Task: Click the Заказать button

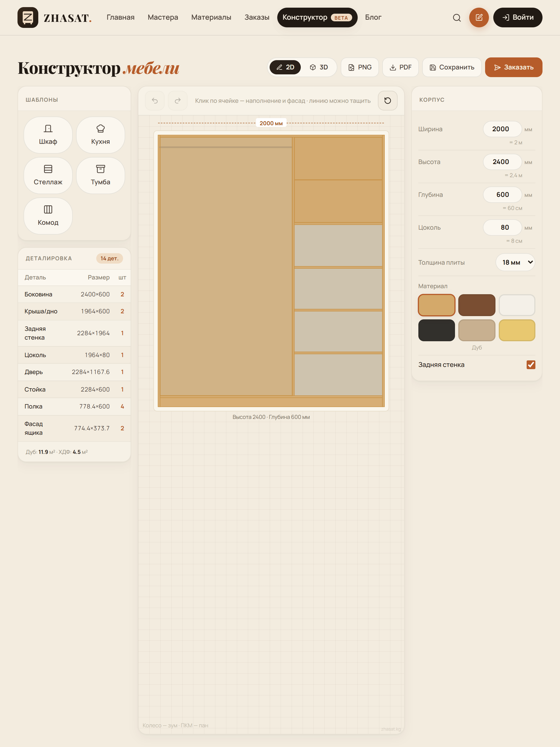Action: [514, 67]
